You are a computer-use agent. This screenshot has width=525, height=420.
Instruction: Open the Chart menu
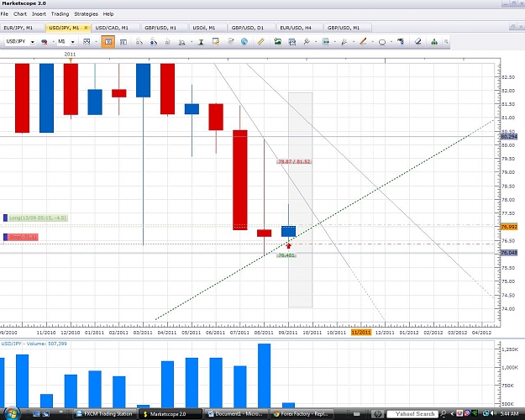click(20, 14)
